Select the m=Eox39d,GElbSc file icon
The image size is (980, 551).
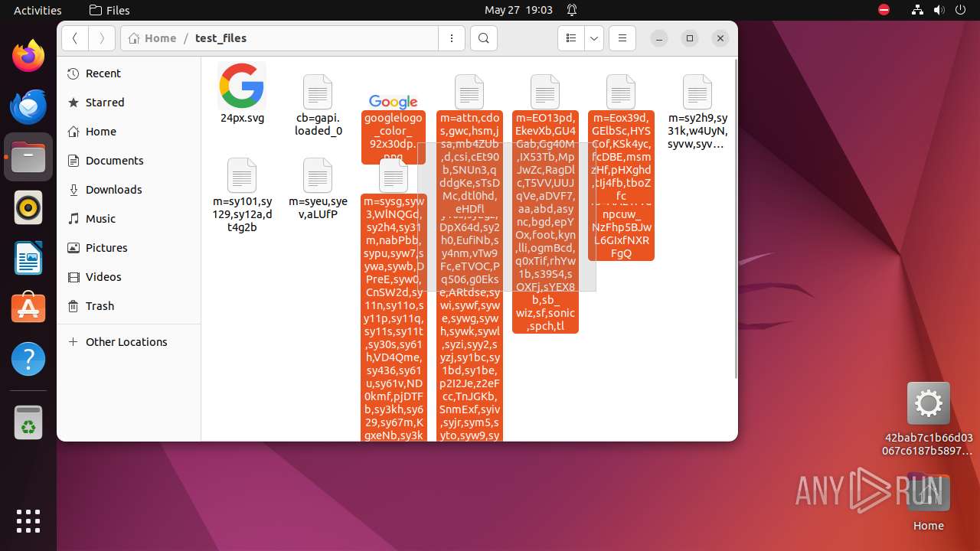(621, 92)
